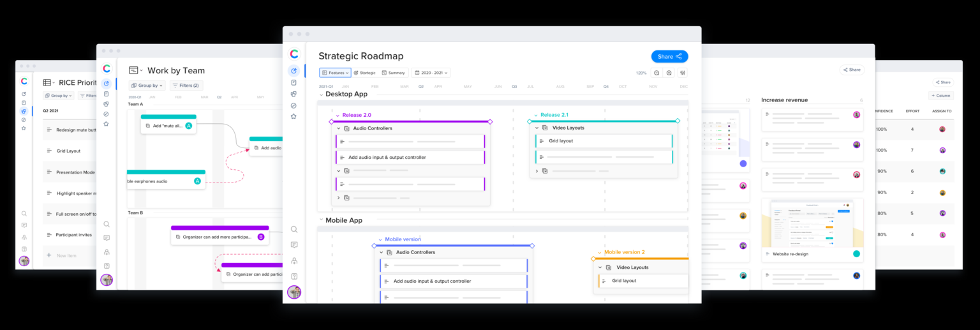Open Filters (2) in Work by Team
The image size is (980, 330).
186,85
